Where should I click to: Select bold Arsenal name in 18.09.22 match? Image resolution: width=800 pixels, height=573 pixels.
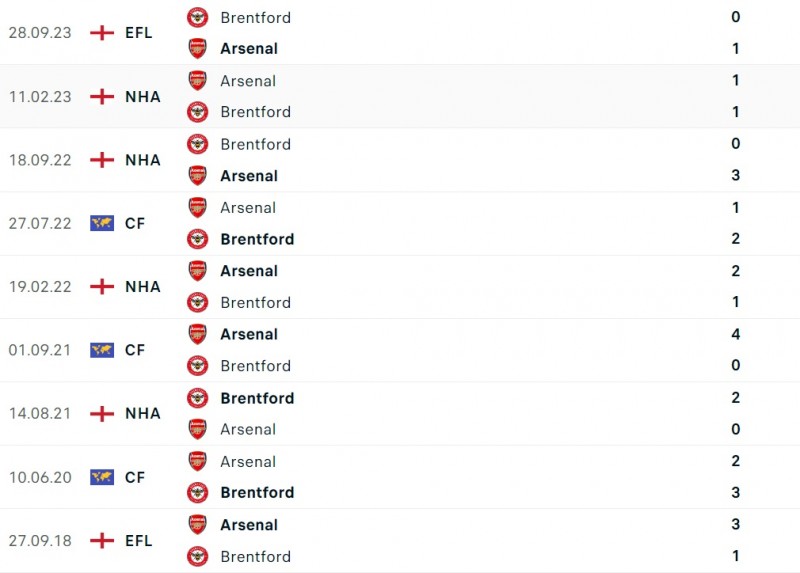tap(249, 176)
